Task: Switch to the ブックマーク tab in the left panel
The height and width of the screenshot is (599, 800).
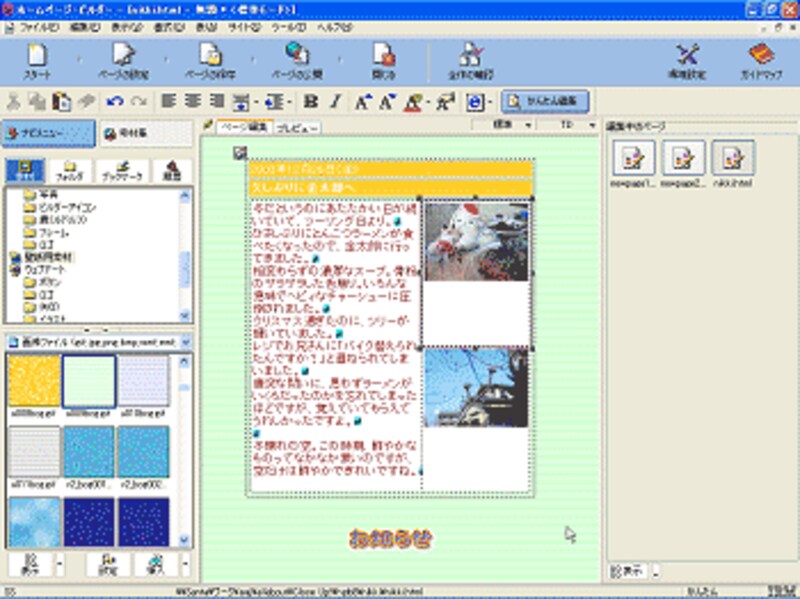Action: [x=122, y=170]
